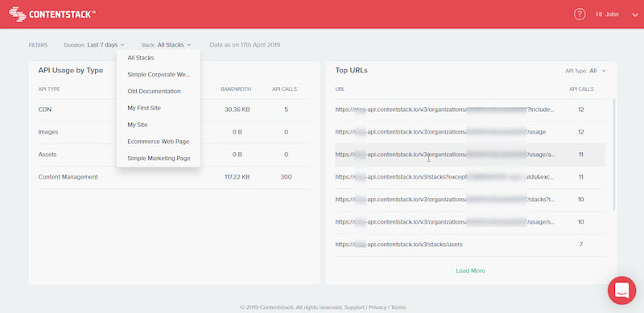The height and width of the screenshot is (313, 644).
Task: Click the 7 API calls value
Action: (580, 245)
